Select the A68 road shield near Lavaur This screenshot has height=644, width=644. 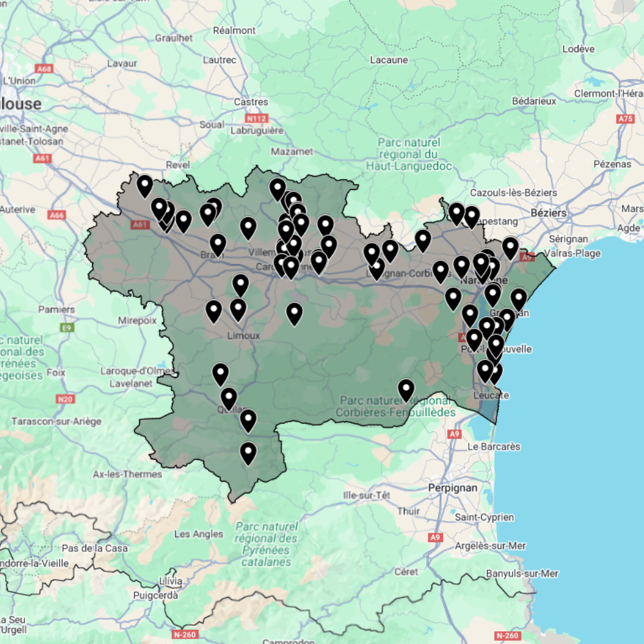[x=44, y=68]
